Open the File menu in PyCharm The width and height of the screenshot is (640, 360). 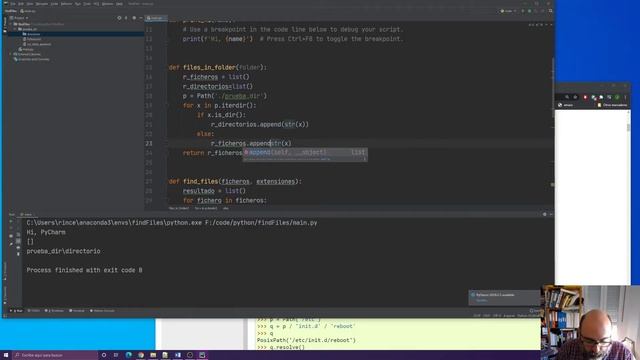13,4
